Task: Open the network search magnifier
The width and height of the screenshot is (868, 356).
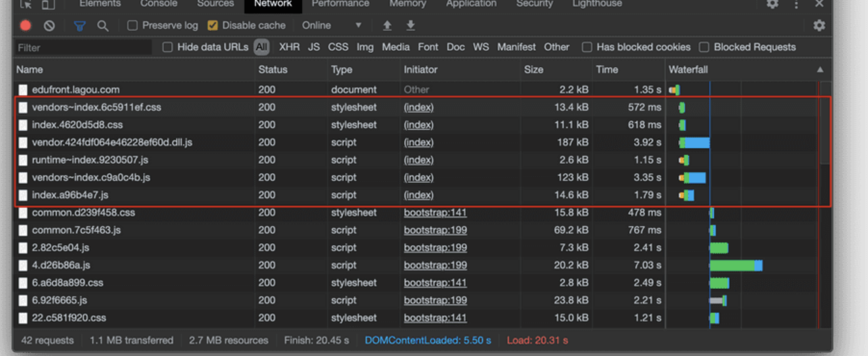Action: click(102, 25)
